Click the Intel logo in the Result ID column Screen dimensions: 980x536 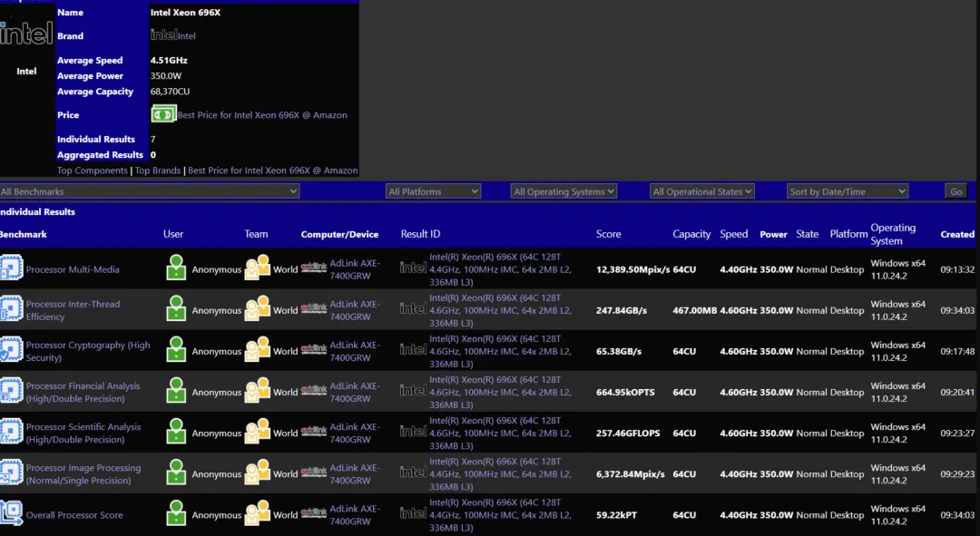[413, 268]
